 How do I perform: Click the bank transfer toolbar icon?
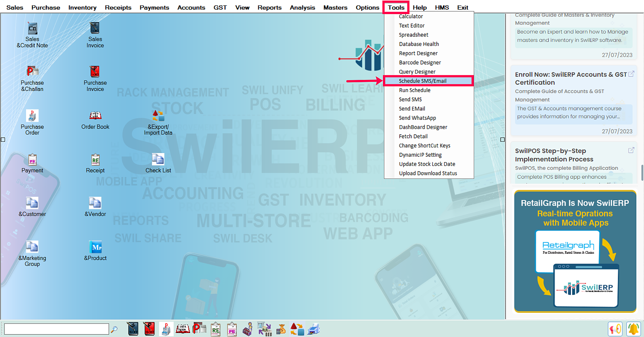click(x=264, y=329)
